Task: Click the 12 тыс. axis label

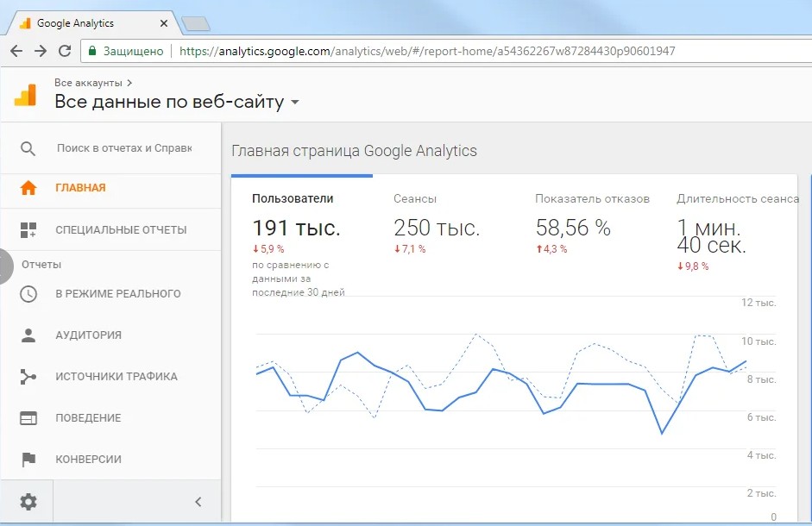Action: coord(758,303)
